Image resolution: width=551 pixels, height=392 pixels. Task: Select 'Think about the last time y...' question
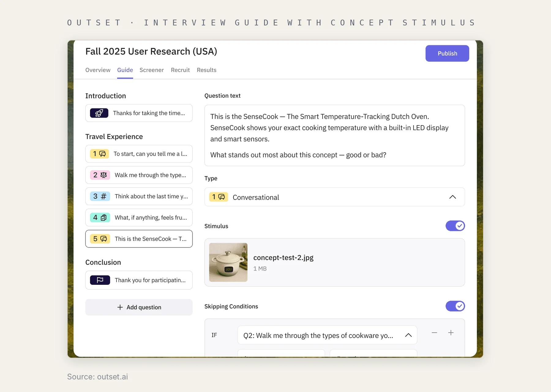pos(139,196)
